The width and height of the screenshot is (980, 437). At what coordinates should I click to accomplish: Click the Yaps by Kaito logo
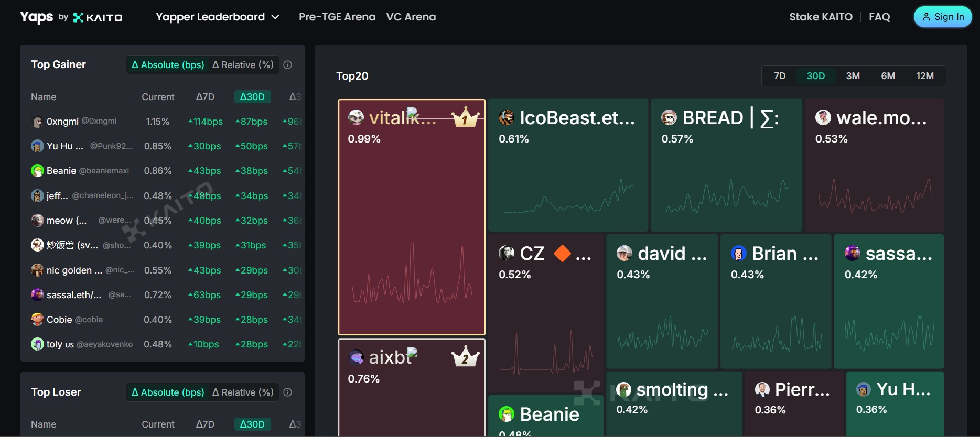(71, 17)
